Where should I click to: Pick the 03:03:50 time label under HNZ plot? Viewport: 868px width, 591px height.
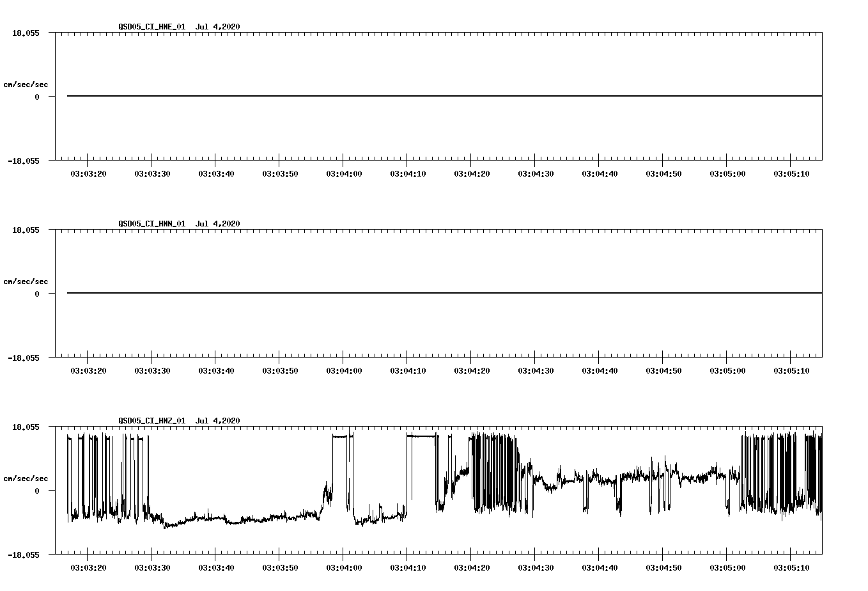[x=280, y=567]
